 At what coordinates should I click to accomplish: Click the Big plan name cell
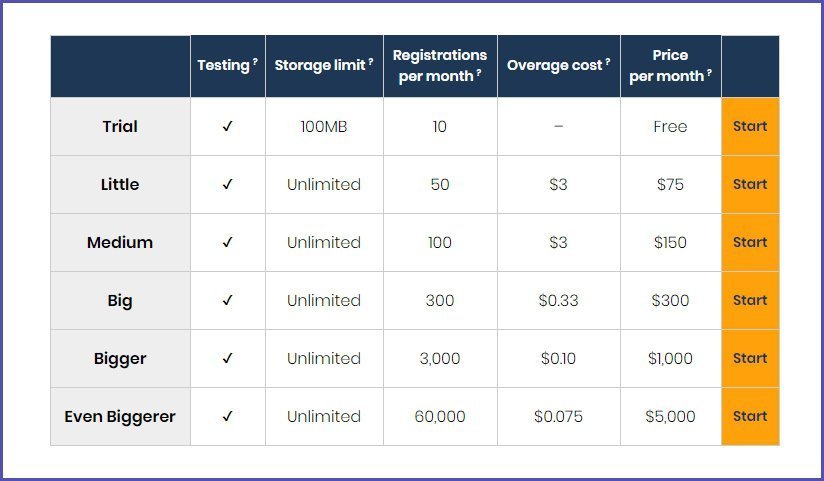tap(120, 300)
